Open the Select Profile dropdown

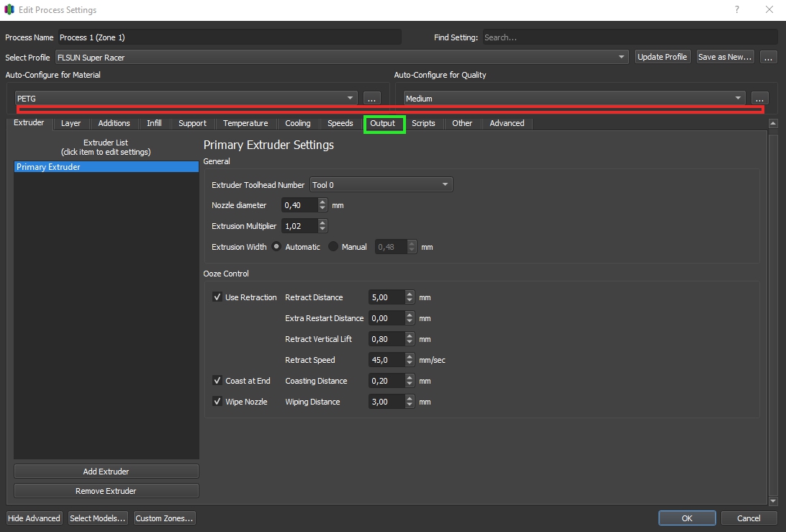click(x=341, y=57)
